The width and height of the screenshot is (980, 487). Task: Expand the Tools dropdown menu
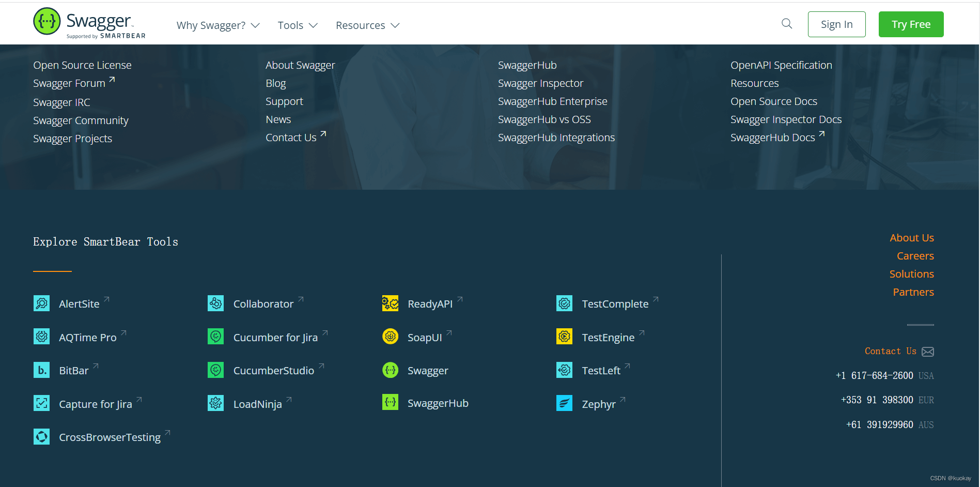point(298,25)
